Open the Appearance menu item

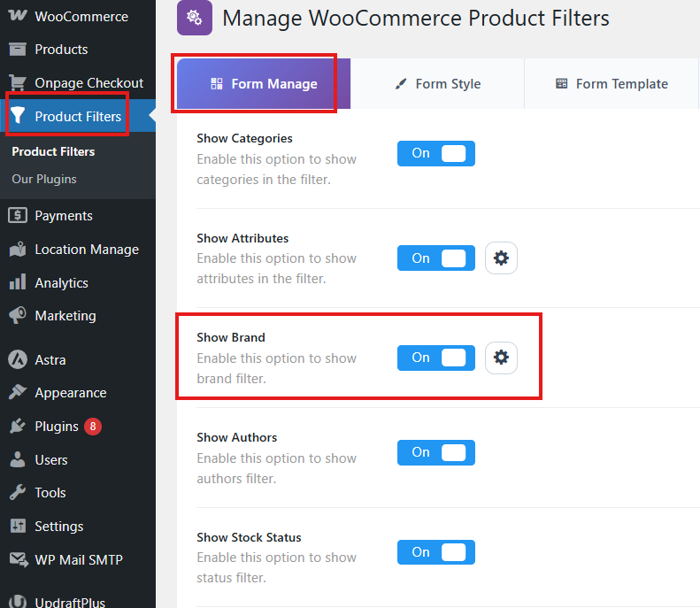tap(78, 392)
